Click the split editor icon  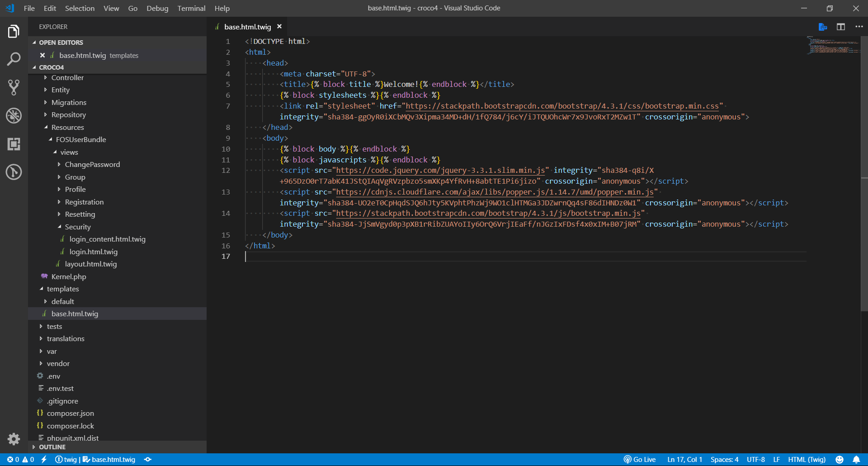click(841, 27)
